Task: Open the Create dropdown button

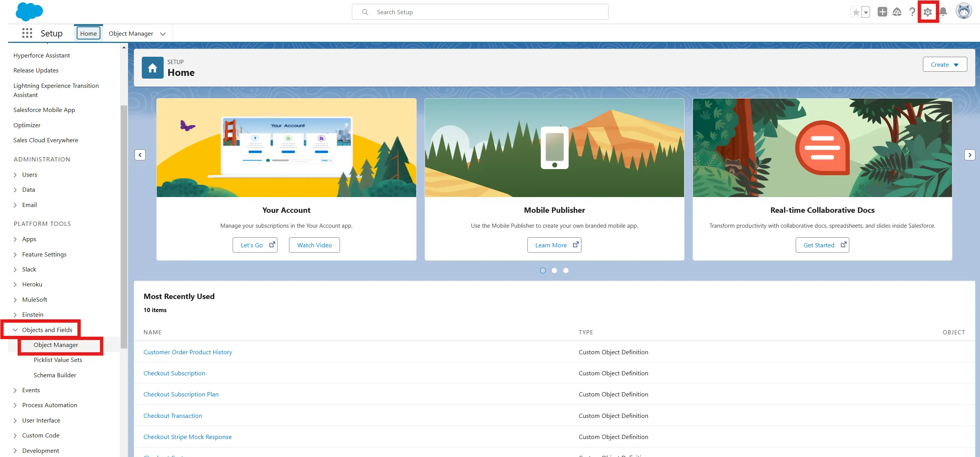Action: pyautogui.click(x=945, y=64)
